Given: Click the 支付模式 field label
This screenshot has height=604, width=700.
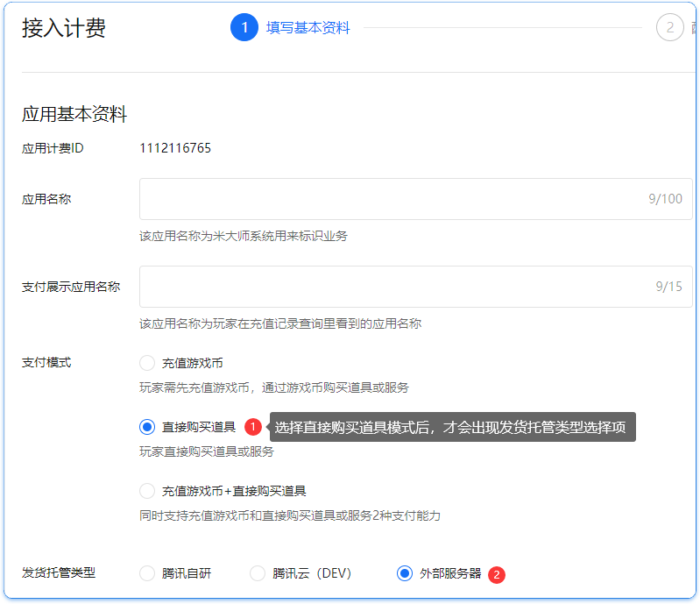Looking at the screenshot, I should [x=46, y=363].
